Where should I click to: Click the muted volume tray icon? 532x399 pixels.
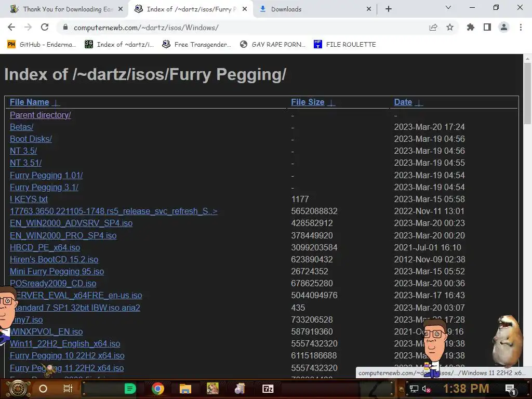click(x=426, y=389)
